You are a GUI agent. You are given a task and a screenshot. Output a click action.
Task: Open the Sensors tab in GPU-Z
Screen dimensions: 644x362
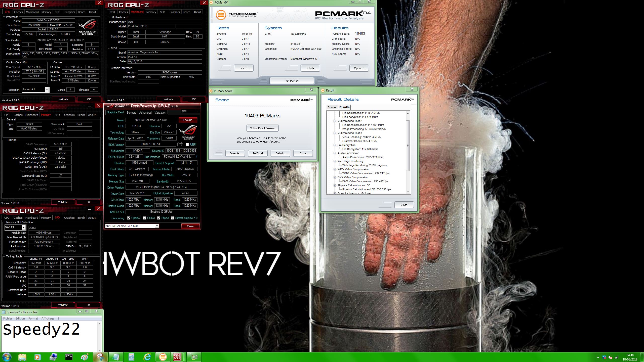tap(131, 113)
